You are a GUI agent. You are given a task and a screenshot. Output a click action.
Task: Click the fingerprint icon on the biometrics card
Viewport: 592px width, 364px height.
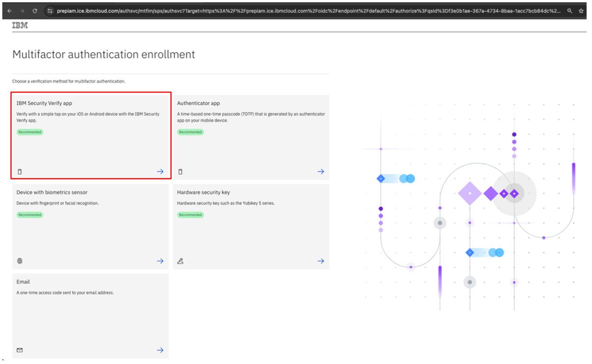(x=19, y=261)
